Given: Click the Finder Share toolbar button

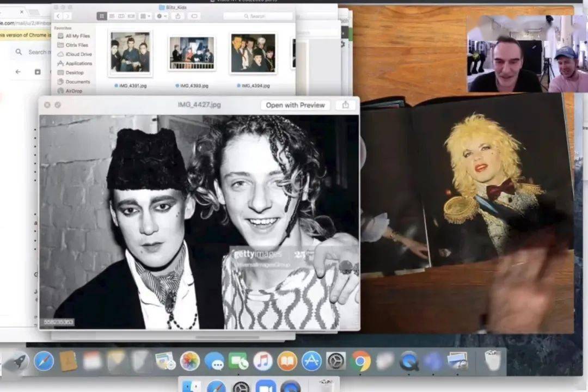Looking at the screenshot, I should pos(178,16).
